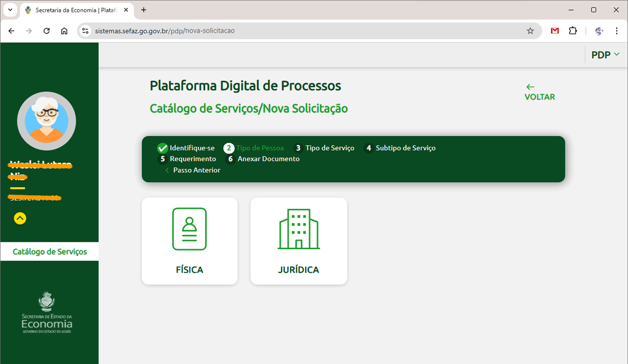The width and height of the screenshot is (628, 364).
Task: Open the Chrome three-dot menu
Action: click(617, 31)
